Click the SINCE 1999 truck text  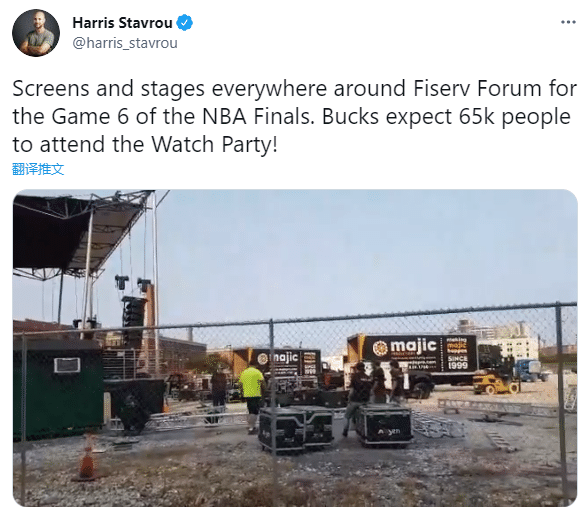pos(458,363)
